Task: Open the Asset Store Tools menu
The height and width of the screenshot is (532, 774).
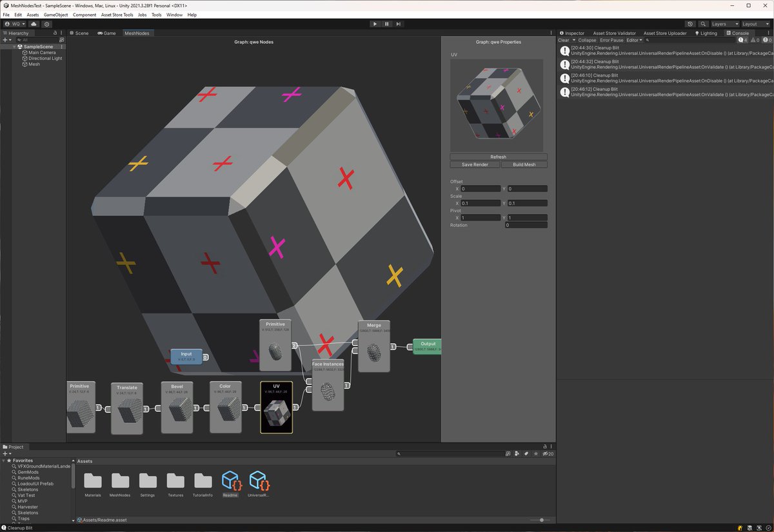Action: pos(117,14)
